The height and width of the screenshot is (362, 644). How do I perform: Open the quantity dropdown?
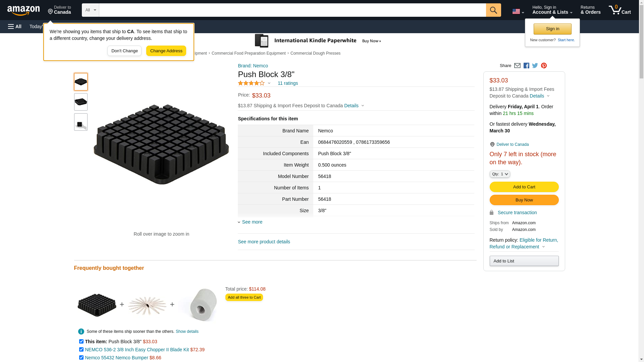click(x=499, y=174)
